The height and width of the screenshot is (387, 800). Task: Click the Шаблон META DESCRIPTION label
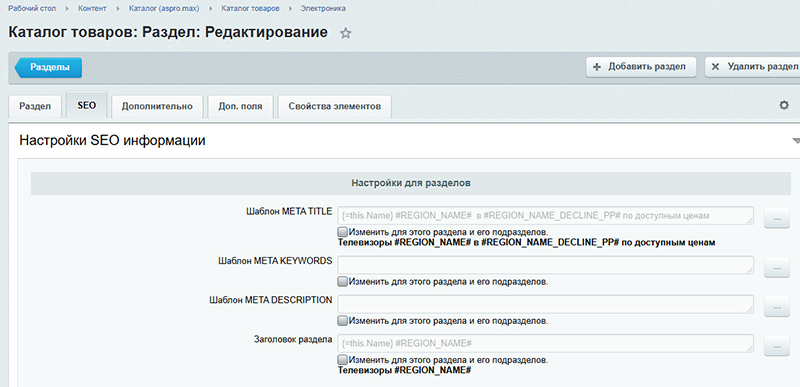pos(271,300)
